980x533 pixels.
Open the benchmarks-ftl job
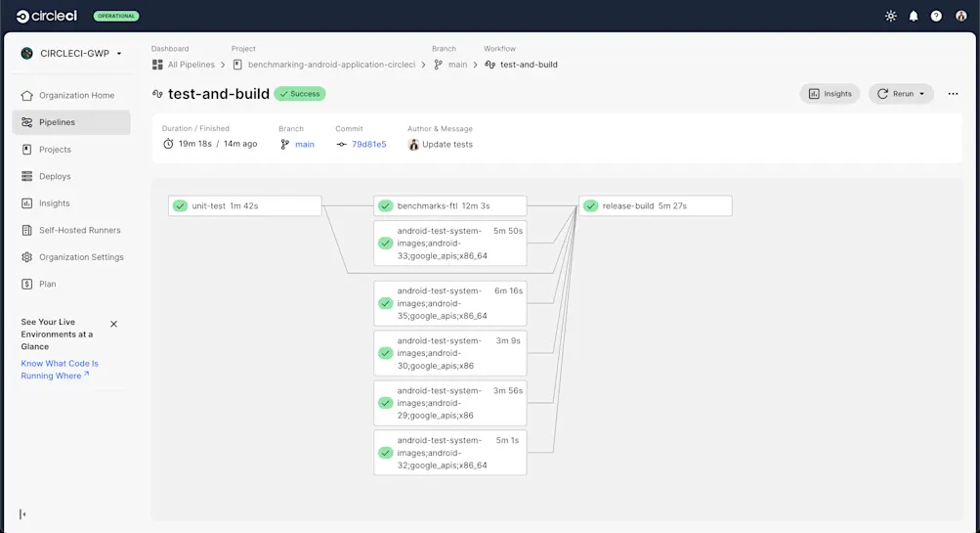450,205
